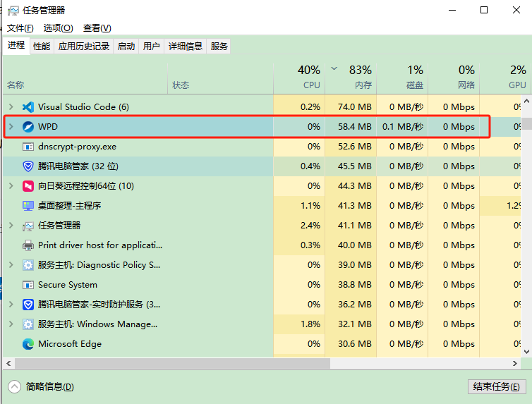Screen dimensions: 532x404
Task: Expand the Visual Studio Code (6) group
Action: pos(11,107)
